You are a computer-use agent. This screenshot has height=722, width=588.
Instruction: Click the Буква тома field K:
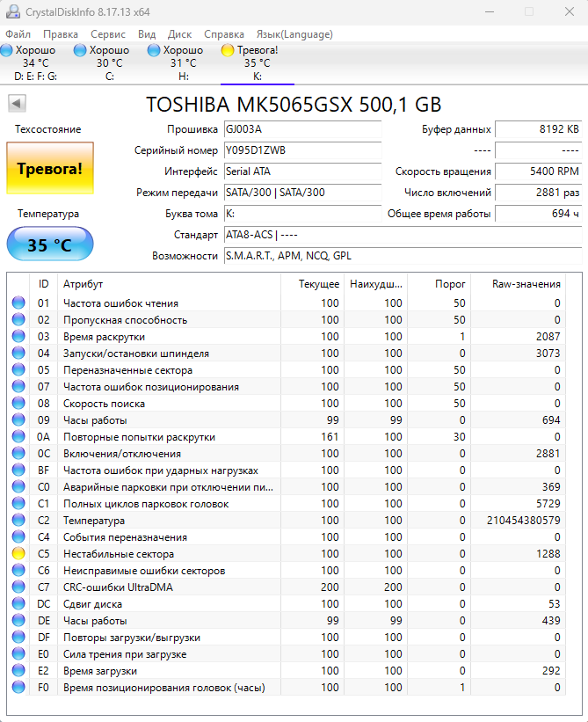tap(302, 214)
